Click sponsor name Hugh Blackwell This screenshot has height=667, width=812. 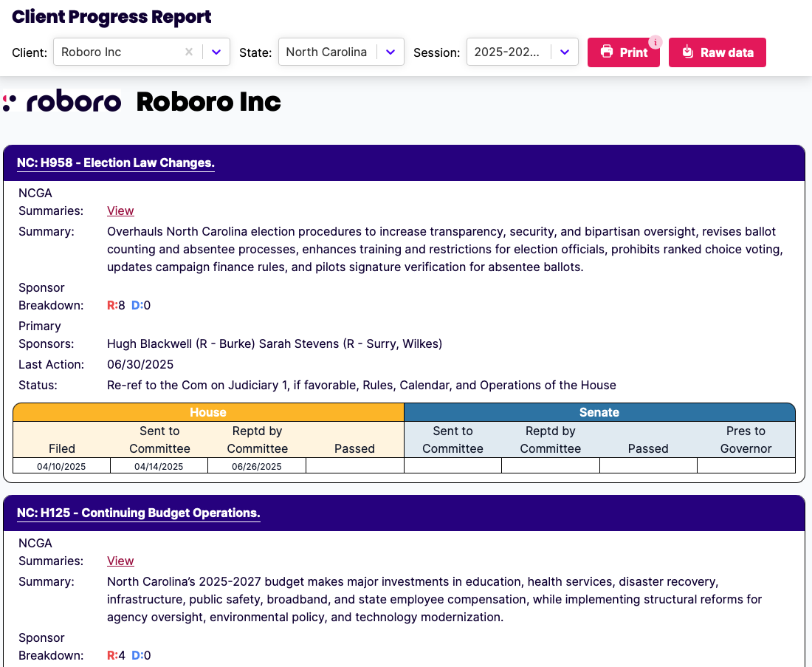coord(150,344)
